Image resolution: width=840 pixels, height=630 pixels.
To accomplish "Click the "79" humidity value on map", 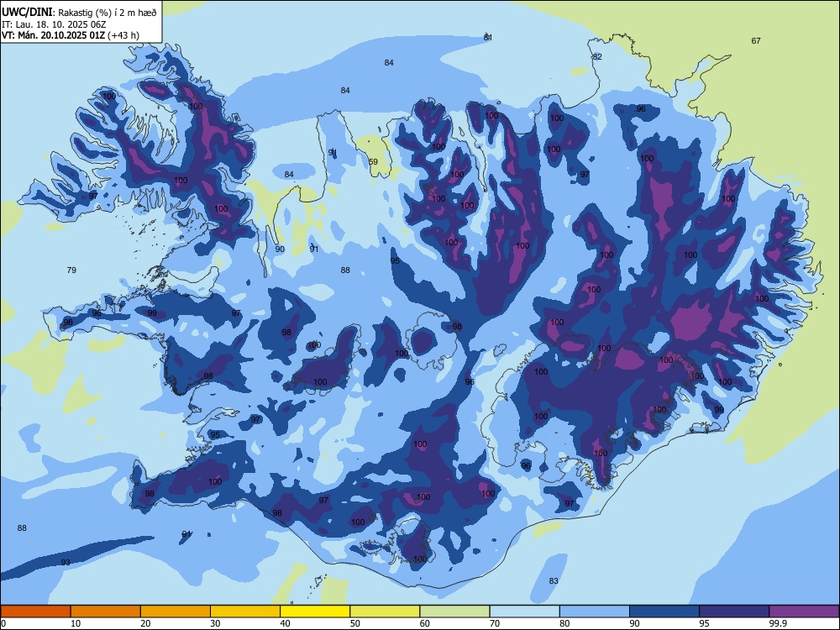I will point(71,270).
